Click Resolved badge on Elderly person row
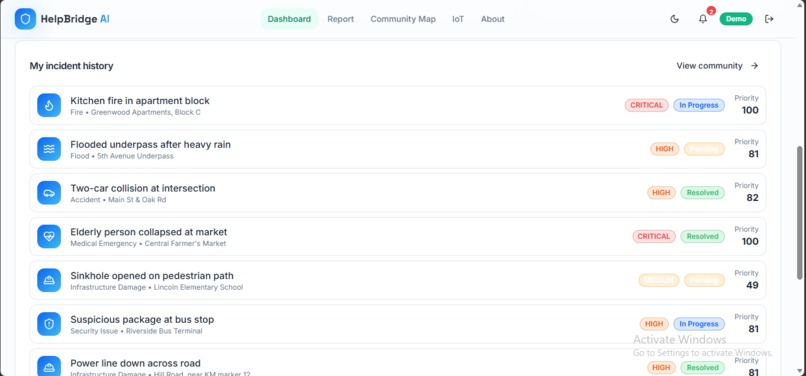Image resolution: width=806 pixels, height=376 pixels. (x=703, y=236)
